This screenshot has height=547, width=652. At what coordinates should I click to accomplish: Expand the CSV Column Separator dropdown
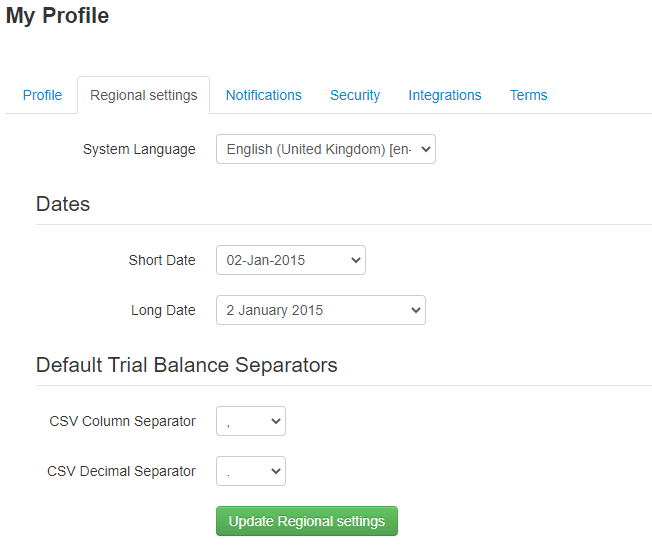point(250,421)
